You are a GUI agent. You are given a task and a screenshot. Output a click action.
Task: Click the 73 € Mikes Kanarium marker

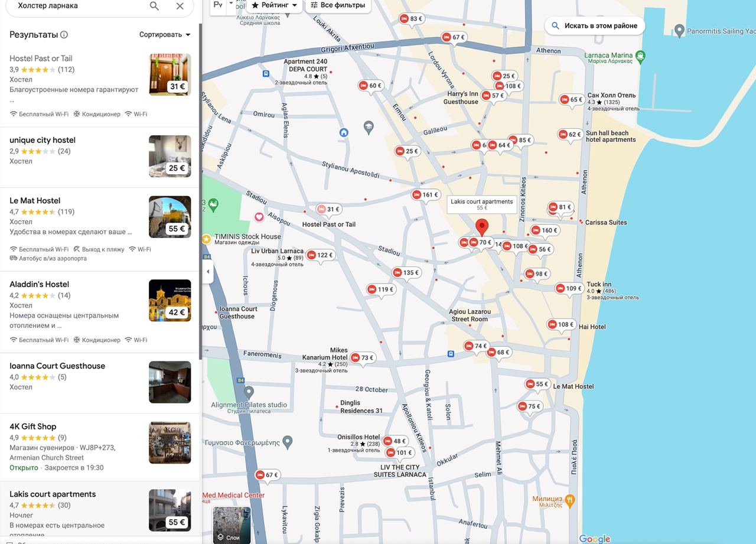[x=363, y=358]
